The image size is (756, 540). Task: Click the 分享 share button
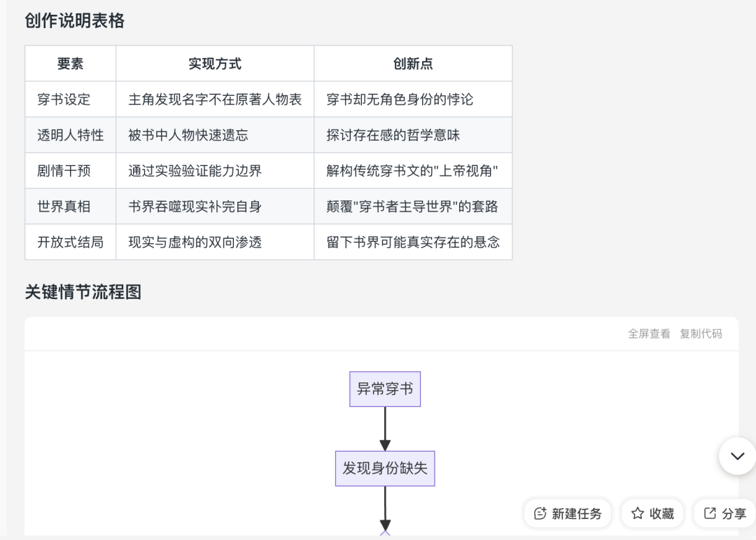coord(724,513)
